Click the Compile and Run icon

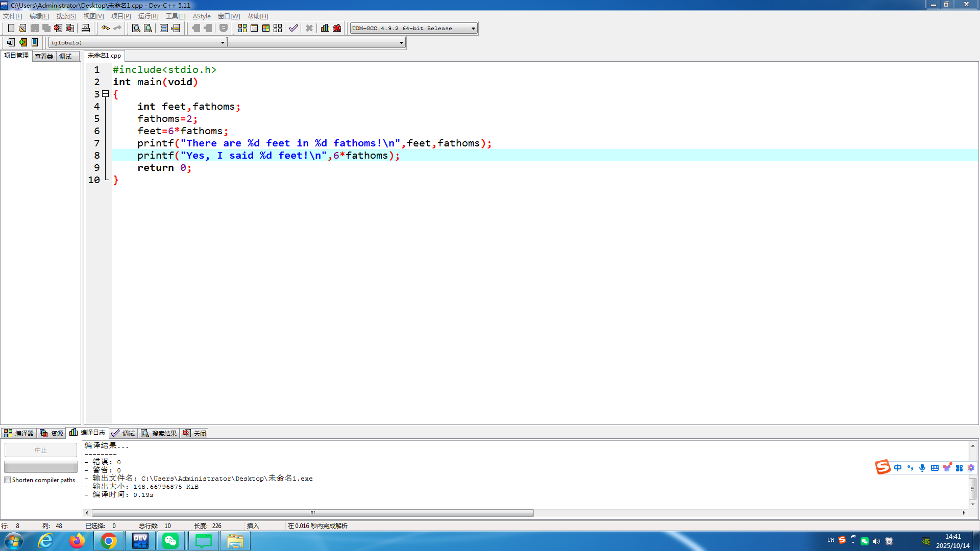click(266, 28)
